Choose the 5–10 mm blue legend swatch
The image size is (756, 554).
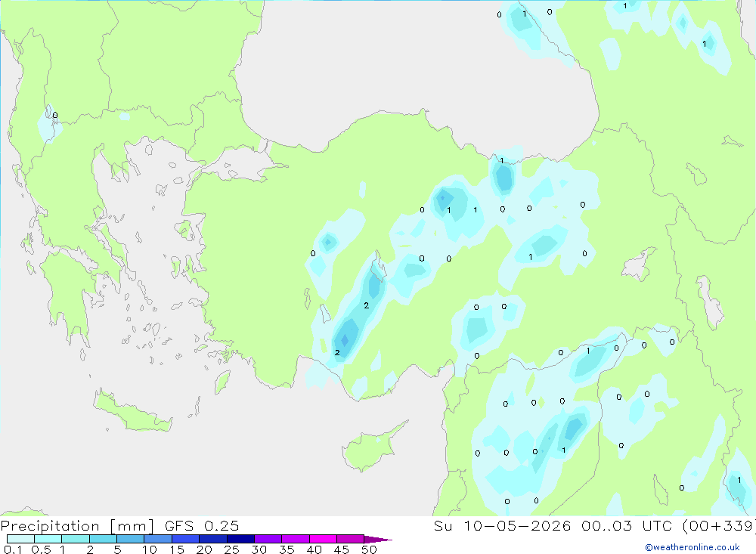pyautogui.click(x=131, y=539)
